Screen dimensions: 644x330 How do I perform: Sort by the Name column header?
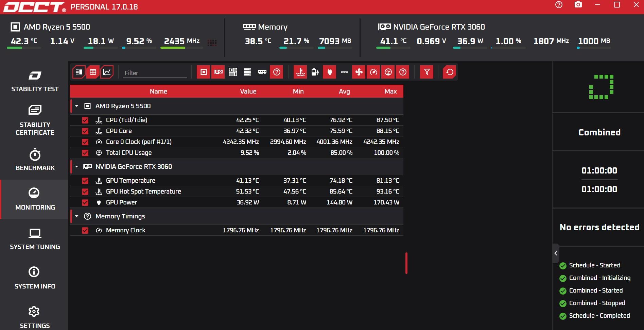click(x=158, y=91)
